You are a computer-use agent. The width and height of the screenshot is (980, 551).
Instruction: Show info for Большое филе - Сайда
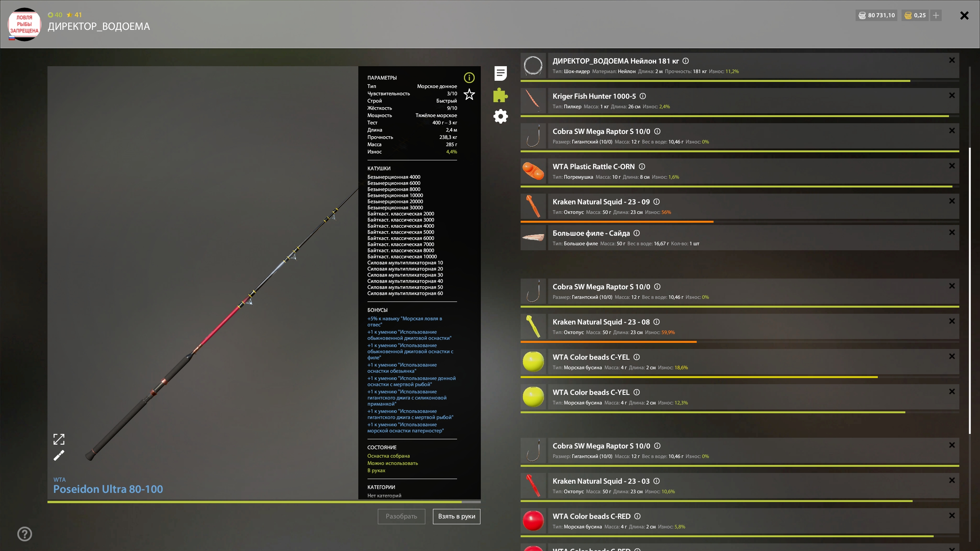click(x=637, y=233)
